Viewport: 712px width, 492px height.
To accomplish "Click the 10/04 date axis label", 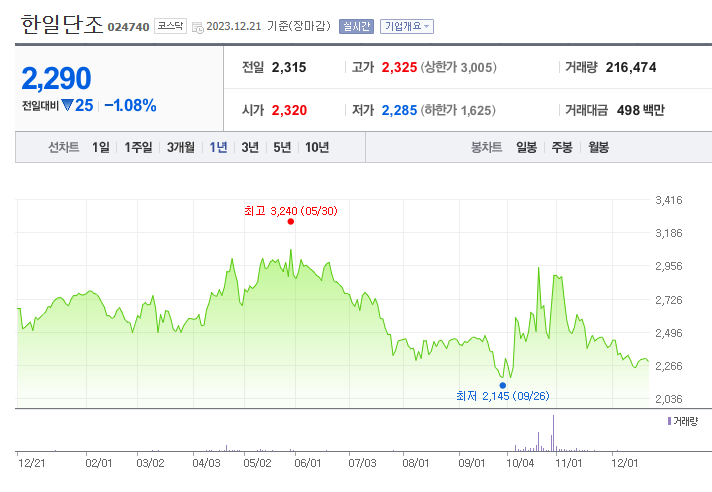I will coord(520,463).
